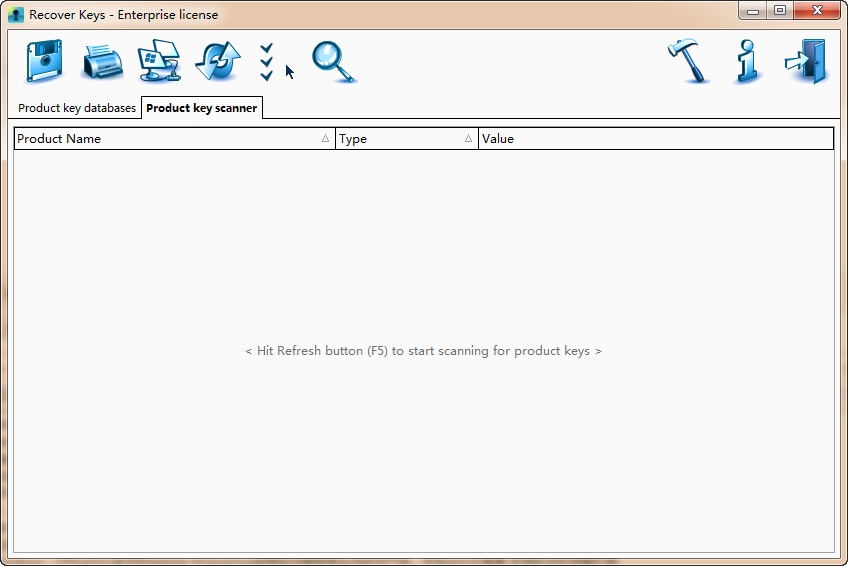Click the Product Name sort arrow

[325, 138]
